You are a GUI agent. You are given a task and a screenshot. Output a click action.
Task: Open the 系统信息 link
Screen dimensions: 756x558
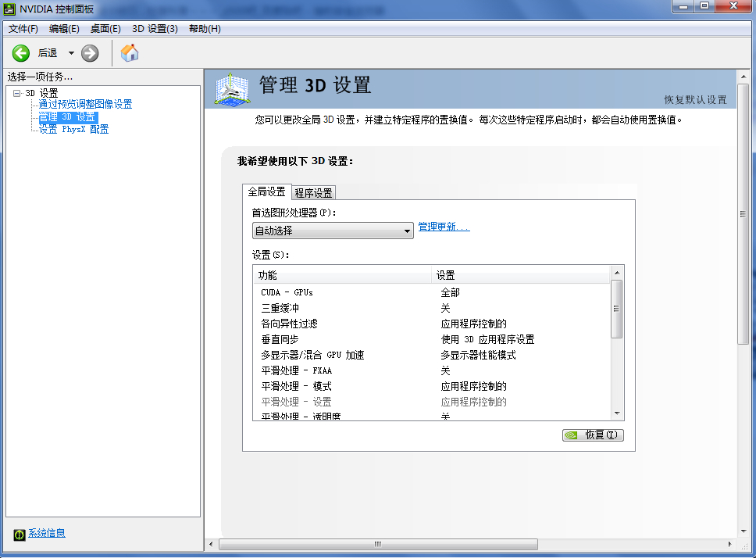tap(47, 533)
